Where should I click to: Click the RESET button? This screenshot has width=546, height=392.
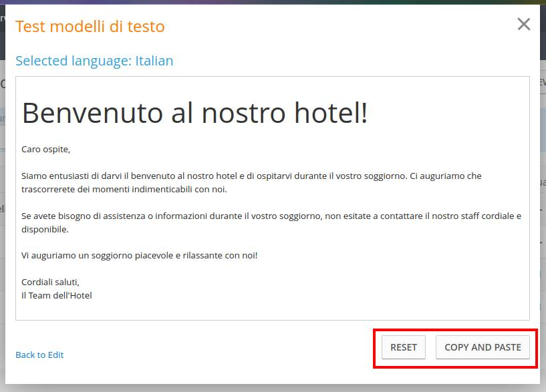pos(404,347)
